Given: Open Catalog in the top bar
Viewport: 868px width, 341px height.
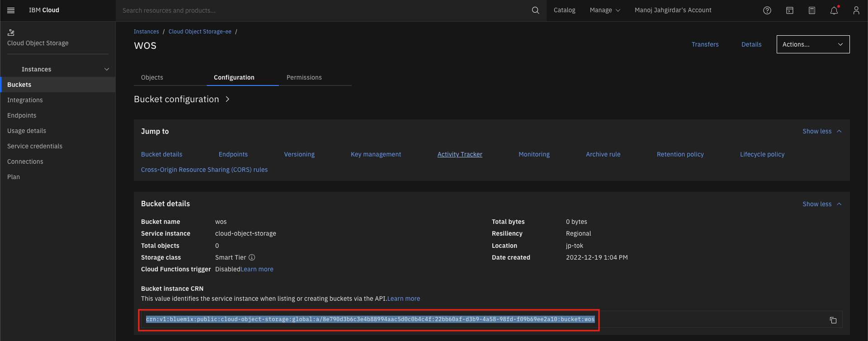Looking at the screenshot, I should (x=565, y=10).
